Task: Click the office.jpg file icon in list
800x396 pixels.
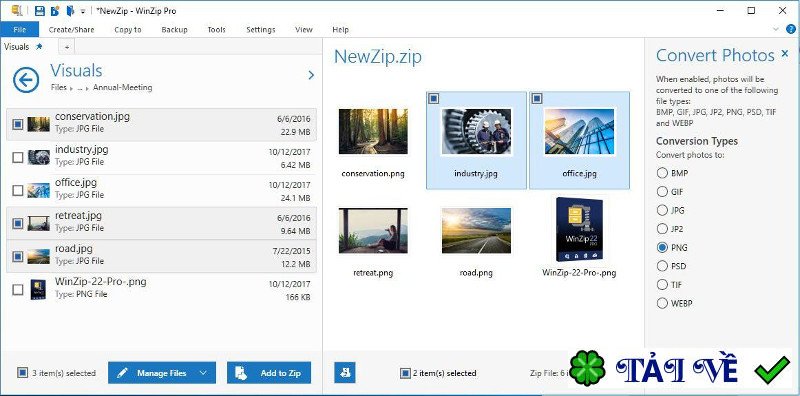Action: click(x=39, y=190)
